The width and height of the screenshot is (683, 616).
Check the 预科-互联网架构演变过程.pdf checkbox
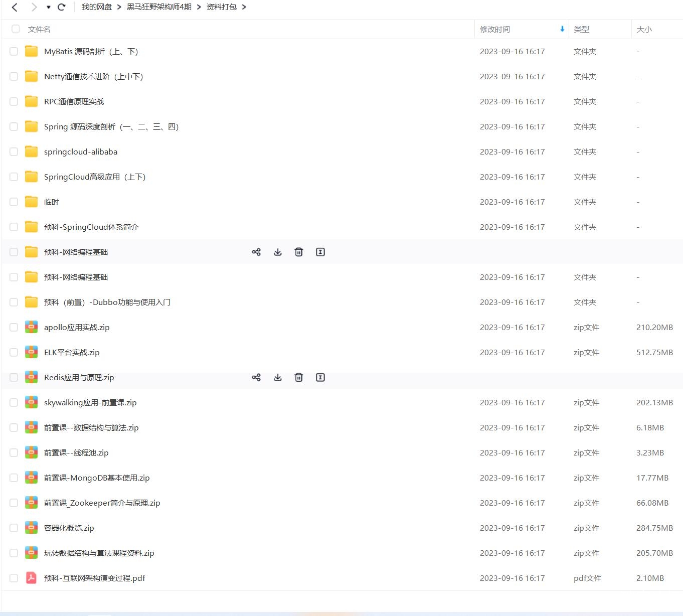pos(14,578)
